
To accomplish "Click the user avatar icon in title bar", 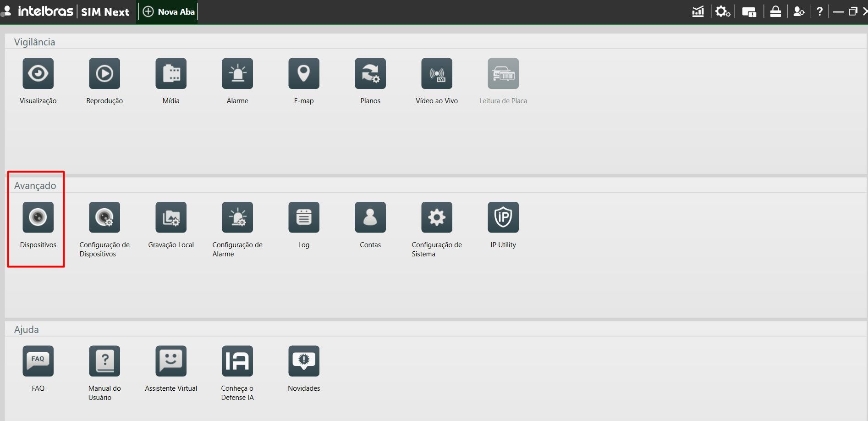I will 6,11.
